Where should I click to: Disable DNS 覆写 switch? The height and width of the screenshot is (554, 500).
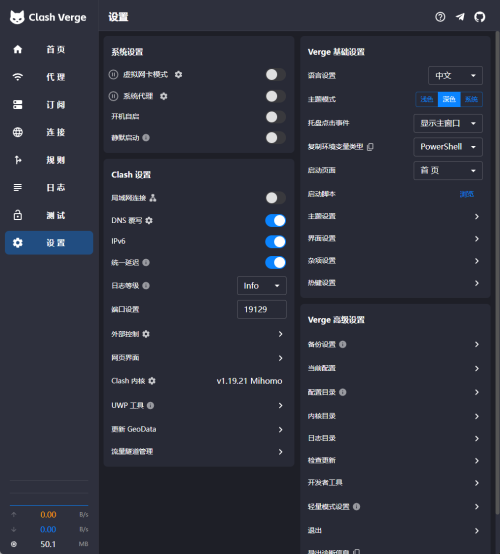coord(276,220)
